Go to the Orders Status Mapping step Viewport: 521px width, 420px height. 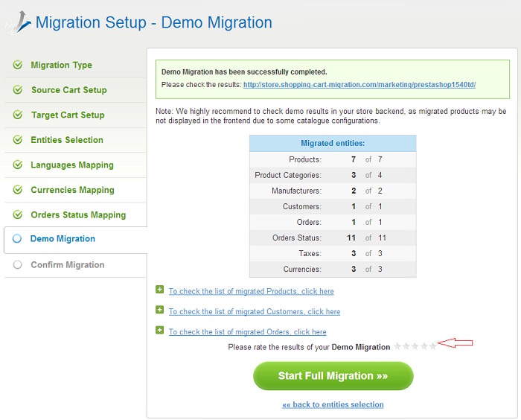[x=78, y=214]
